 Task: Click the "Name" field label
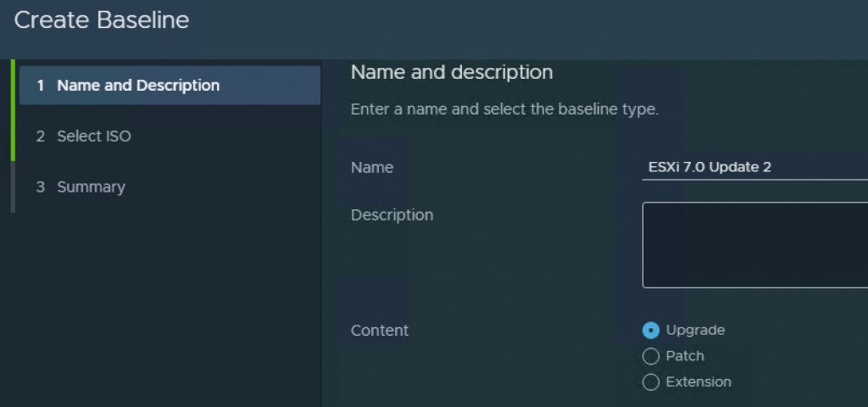point(372,168)
